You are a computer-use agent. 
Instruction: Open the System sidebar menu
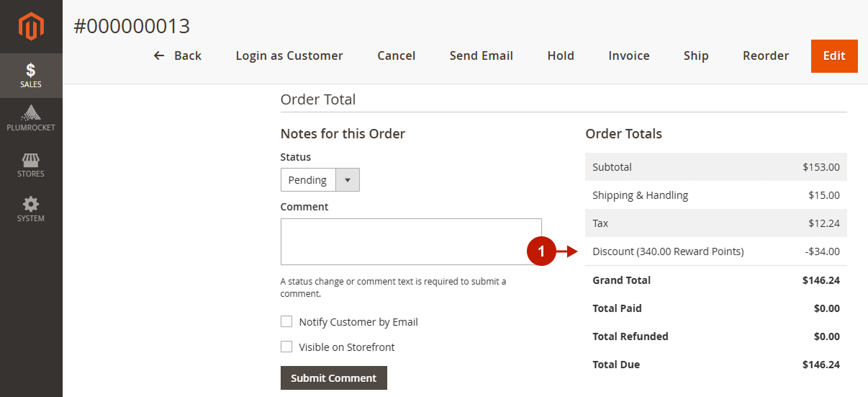point(31,209)
